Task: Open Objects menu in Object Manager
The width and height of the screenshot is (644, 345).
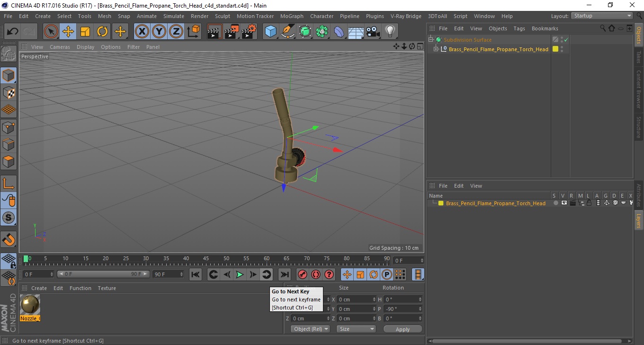Action: click(498, 28)
